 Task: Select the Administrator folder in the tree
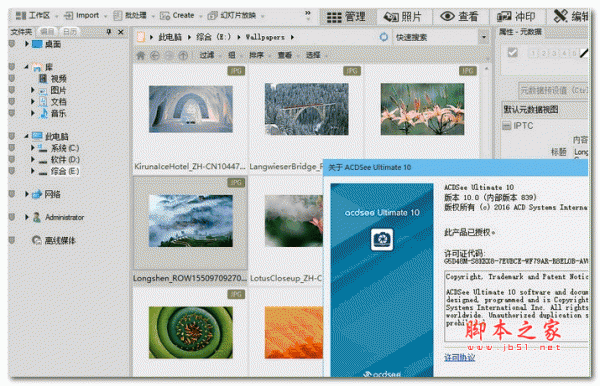64,217
